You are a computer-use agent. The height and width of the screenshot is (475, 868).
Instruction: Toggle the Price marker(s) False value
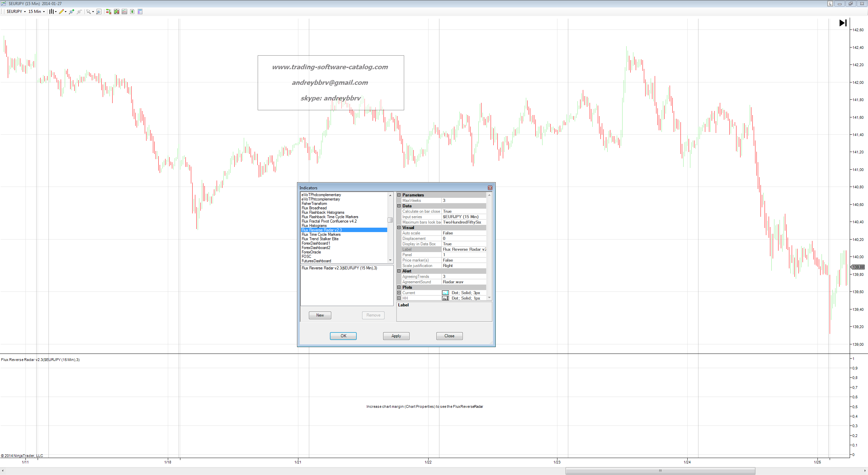coord(463,260)
